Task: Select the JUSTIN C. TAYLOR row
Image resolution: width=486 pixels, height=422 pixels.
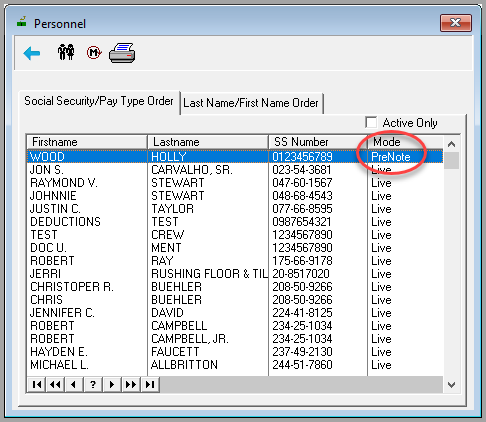Action: click(x=235, y=209)
